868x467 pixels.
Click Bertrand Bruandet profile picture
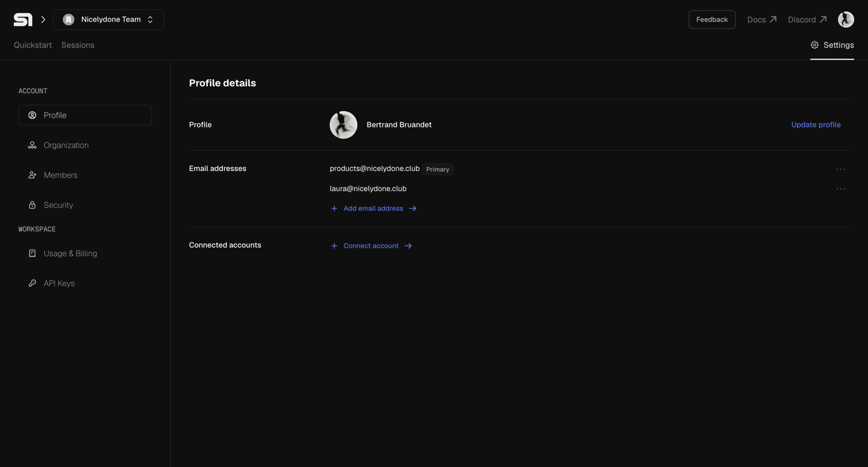click(343, 124)
